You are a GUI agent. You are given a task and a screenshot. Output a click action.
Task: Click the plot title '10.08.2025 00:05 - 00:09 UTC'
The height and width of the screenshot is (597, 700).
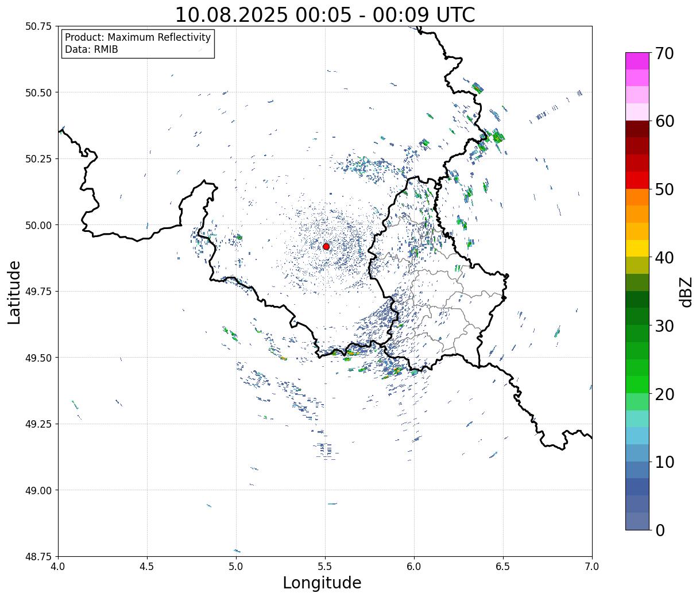tap(325, 15)
